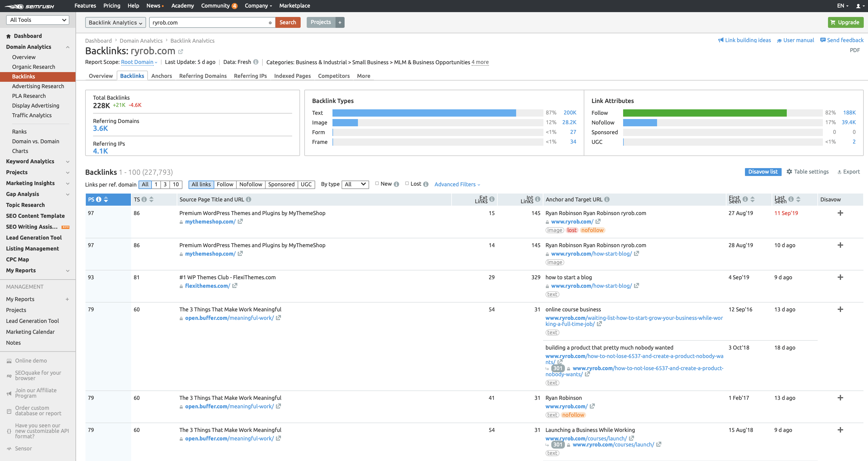Filter backlinks by Sponsored
Viewport: 868px width, 461px height.
(x=281, y=184)
